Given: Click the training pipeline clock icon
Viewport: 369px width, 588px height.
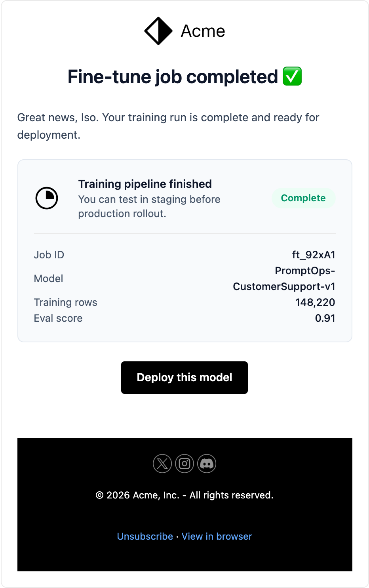Looking at the screenshot, I should click(47, 198).
